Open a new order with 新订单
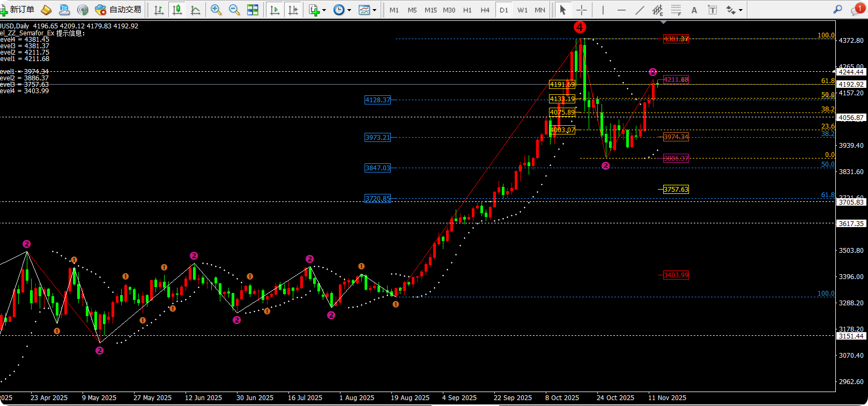The image size is (868, 406). [x=18, y=10]
